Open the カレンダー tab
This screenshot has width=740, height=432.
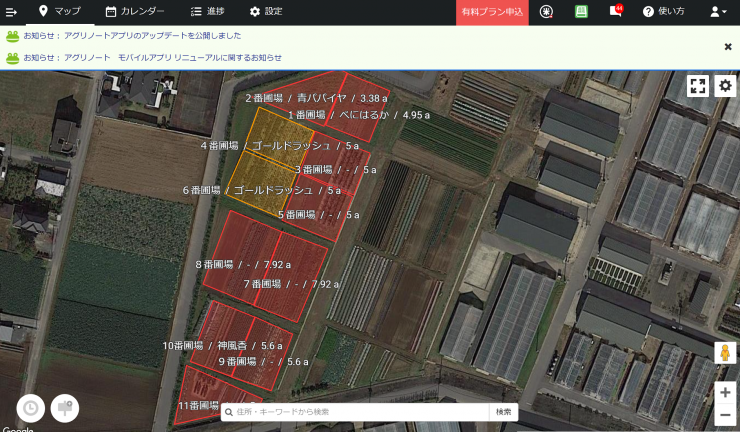point(135,11)
